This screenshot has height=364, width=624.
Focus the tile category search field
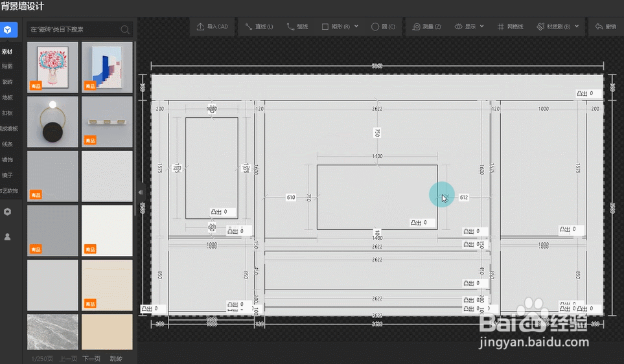coord(80,29)
